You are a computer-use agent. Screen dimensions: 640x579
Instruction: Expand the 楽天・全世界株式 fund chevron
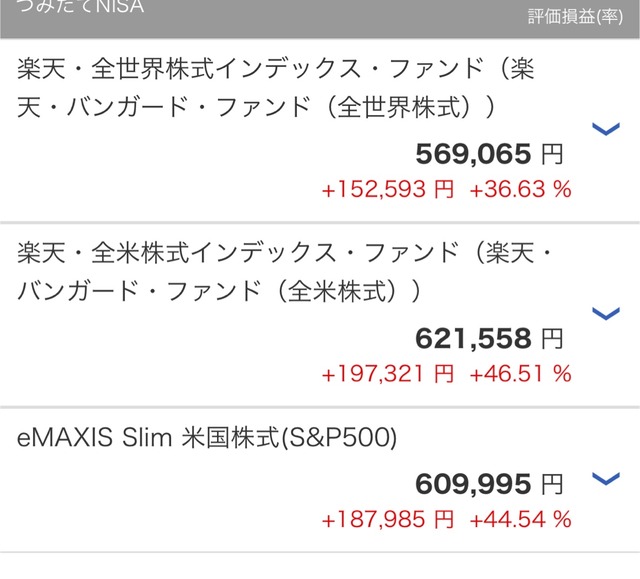(606, 129)
